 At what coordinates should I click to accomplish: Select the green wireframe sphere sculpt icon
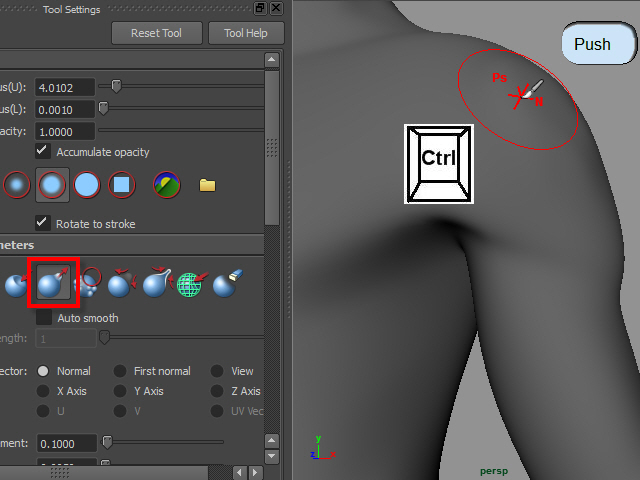click(191, 284)
